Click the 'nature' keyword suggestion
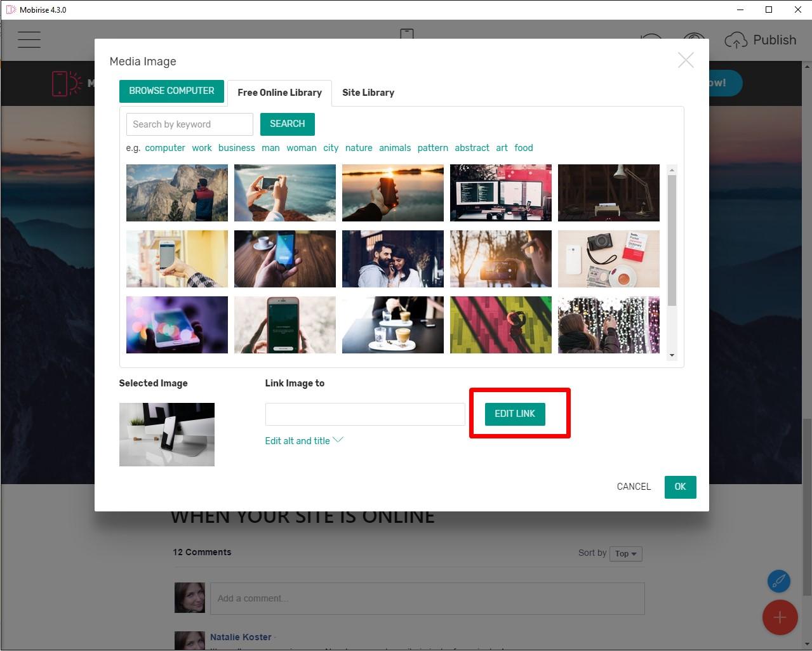 point(359,148)
